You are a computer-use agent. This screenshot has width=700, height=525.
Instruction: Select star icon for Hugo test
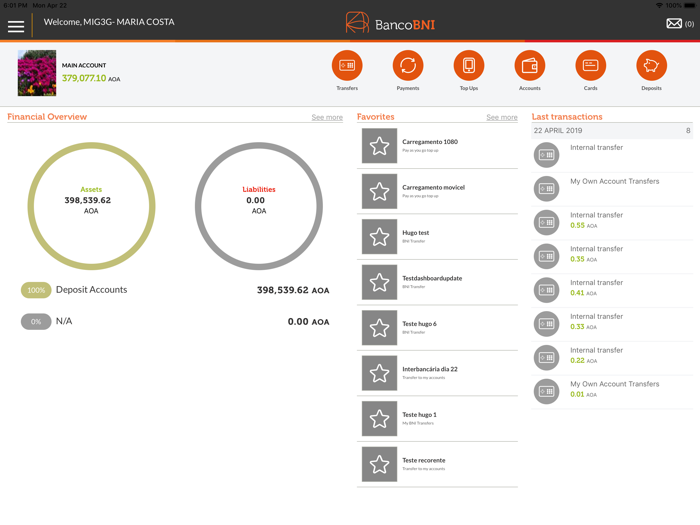click(379, 237)
